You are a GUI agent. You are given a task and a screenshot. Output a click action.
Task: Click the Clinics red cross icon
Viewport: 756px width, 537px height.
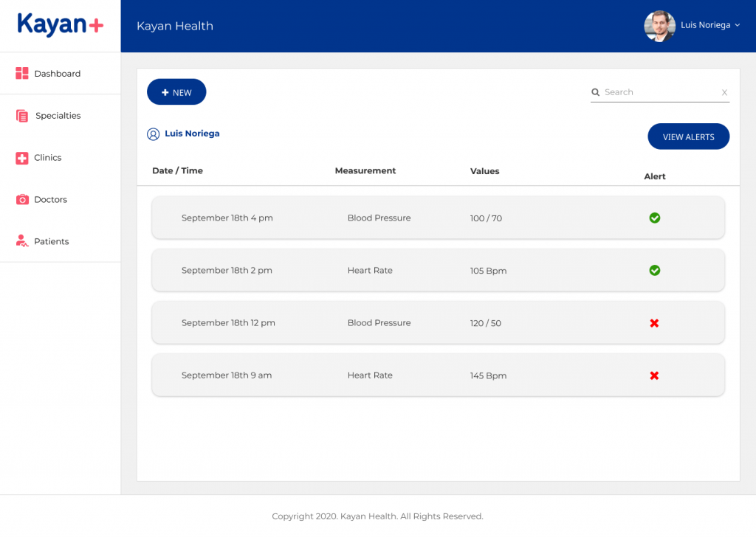click(x=22, y=158)
